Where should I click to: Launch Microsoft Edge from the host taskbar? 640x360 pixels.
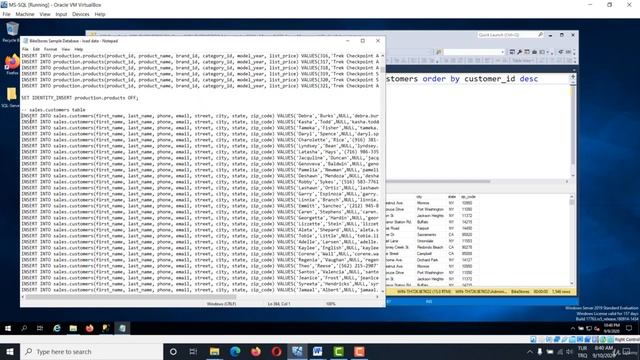(x=235, y=351)
